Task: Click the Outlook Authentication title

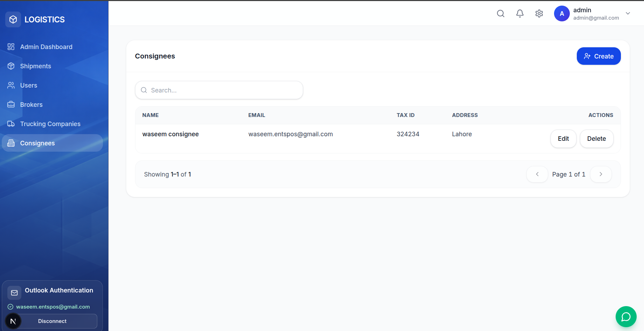Action: click(59, 290)
